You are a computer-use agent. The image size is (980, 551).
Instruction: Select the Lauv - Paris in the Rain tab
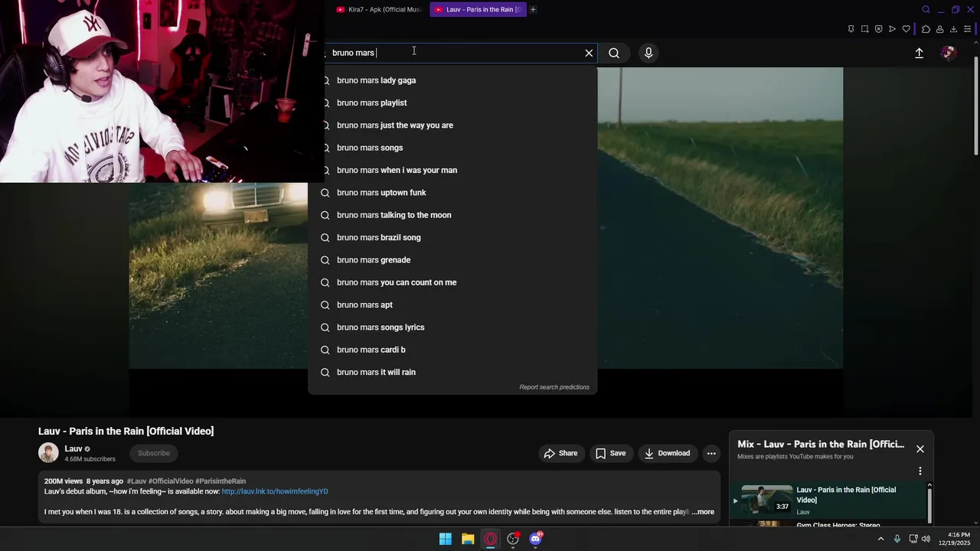(478, 9)
